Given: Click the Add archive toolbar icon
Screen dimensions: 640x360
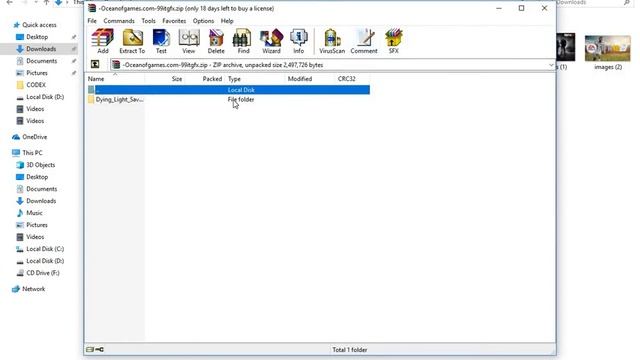Looking at the screenshot, I should coord(102,41).
